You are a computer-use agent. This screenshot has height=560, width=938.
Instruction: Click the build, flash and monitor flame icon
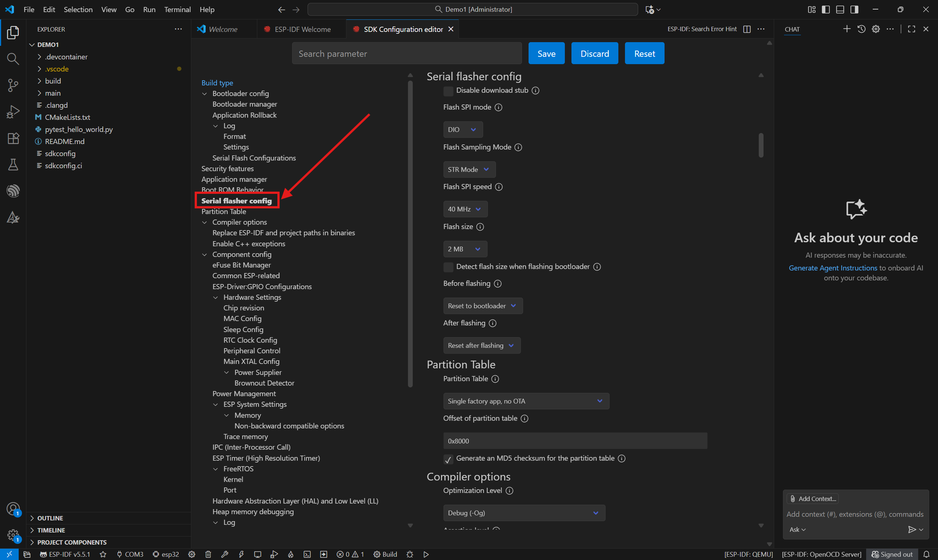click(291, 554)
